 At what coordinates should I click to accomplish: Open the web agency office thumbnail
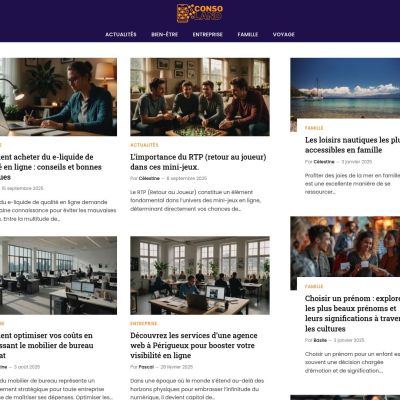[x=200, y=275]
